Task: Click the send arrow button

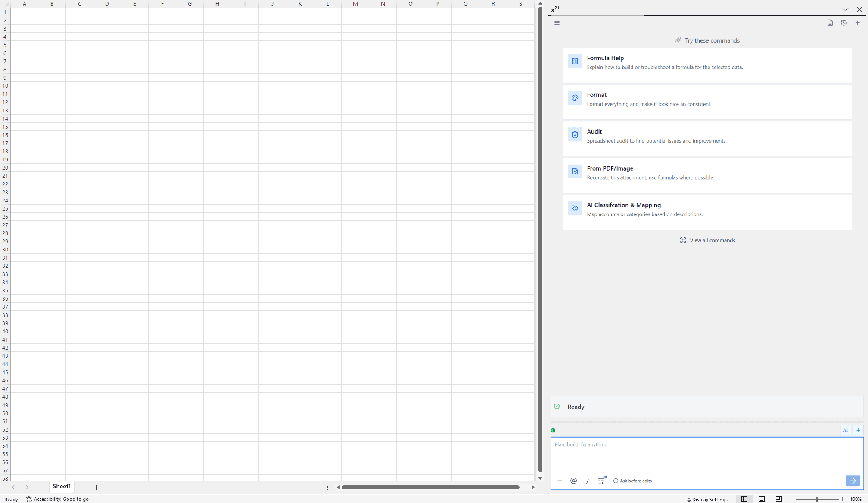Action: (x=852, y=481)
